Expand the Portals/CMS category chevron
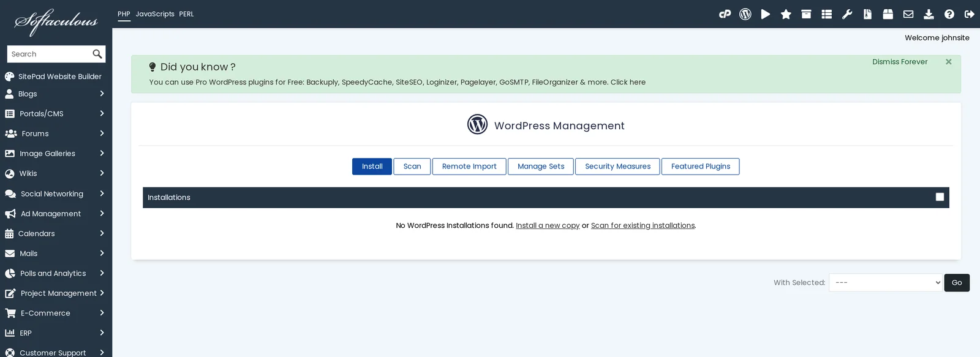 102,113
